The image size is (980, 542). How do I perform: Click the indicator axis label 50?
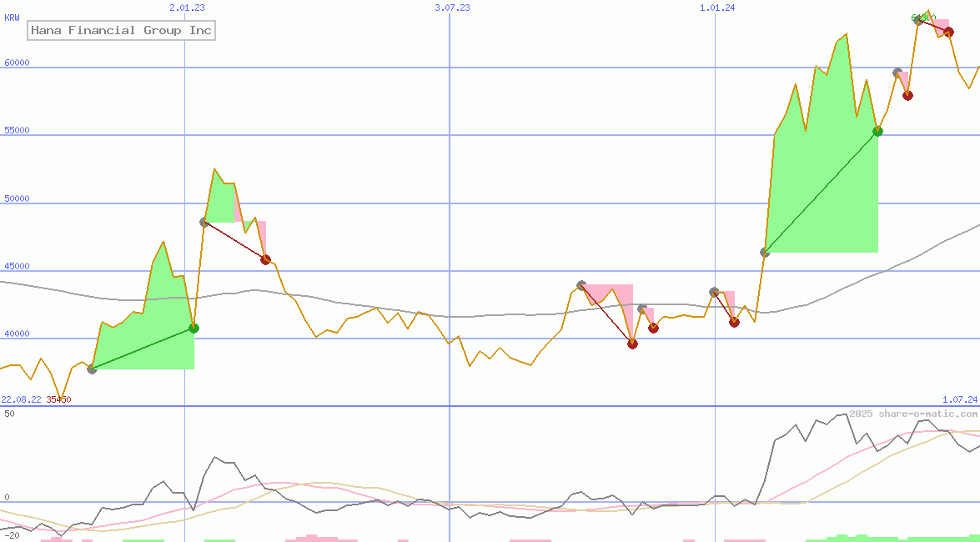pyautogui.click(x=9, y=414)
